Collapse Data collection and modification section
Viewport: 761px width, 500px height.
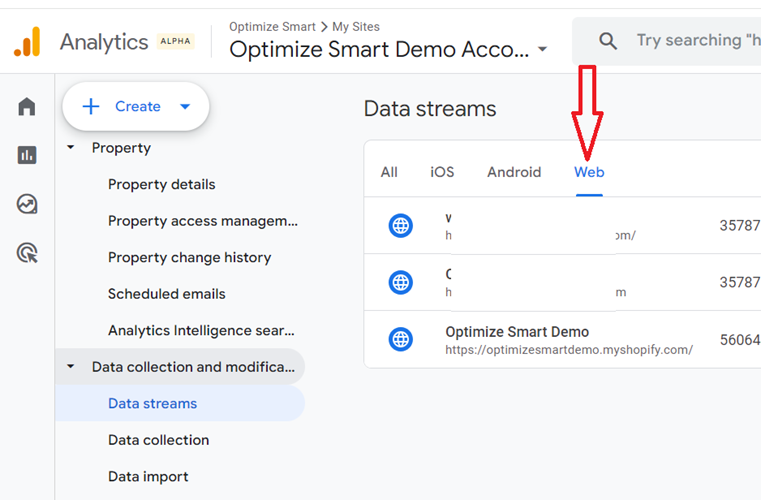coord(71,367)
